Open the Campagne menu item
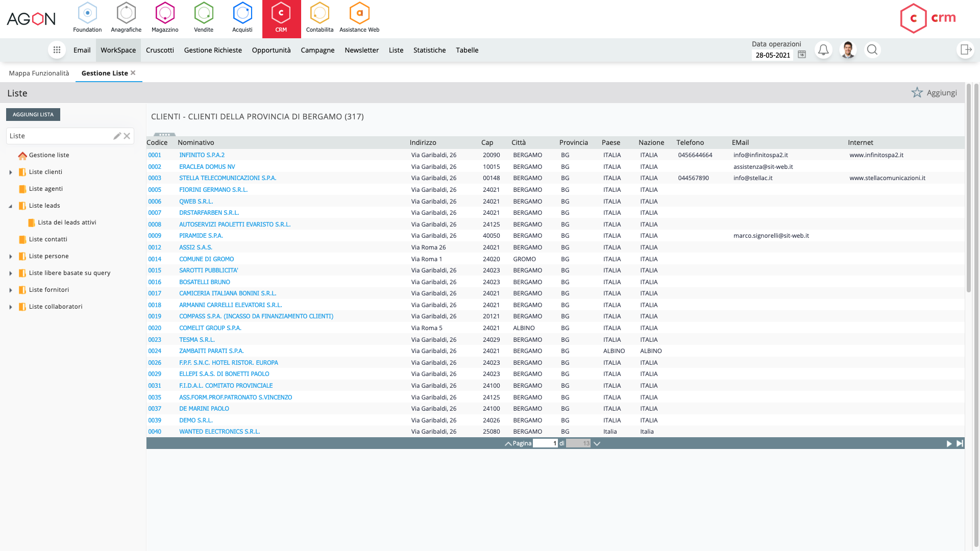980x551 pixels. (x=317, y=50)
